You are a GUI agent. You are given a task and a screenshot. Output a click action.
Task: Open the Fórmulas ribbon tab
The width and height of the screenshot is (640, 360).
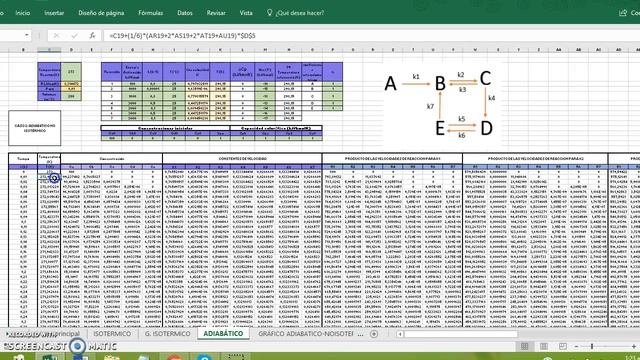coord(151,13)
